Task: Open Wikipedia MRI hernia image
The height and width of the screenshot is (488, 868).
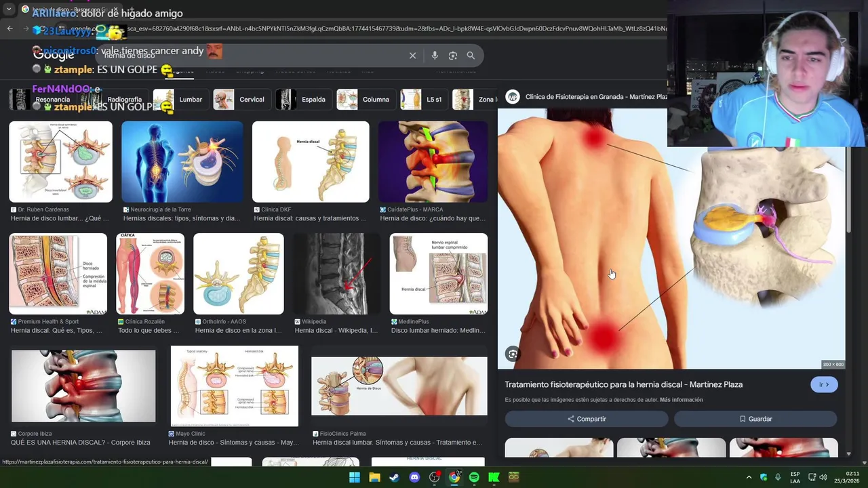Action: (337, 274)
